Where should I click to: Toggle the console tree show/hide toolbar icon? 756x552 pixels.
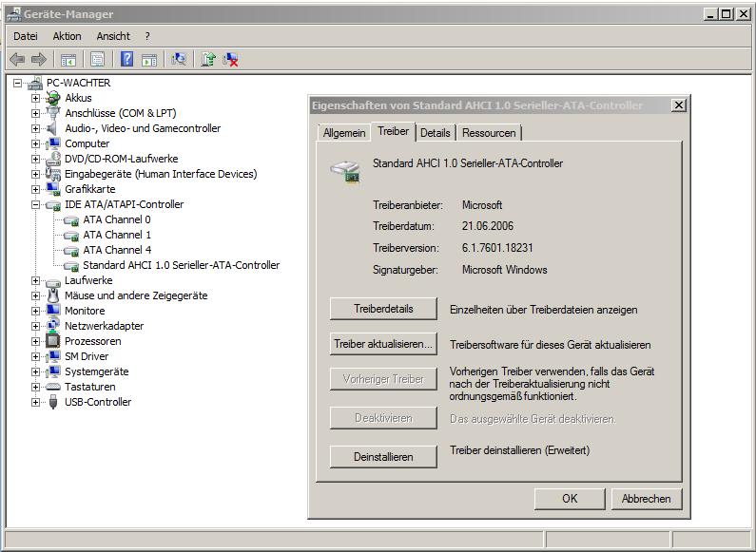(x=68, y=59)
